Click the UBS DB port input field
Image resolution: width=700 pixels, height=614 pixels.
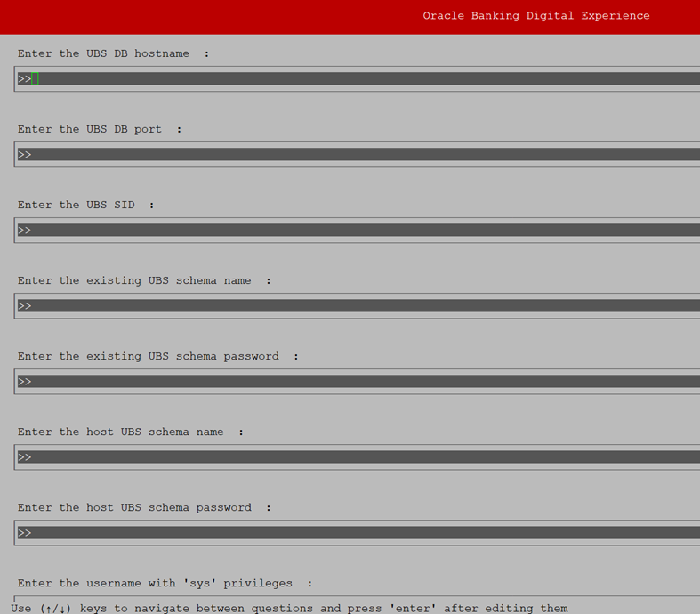click(358, 155)
